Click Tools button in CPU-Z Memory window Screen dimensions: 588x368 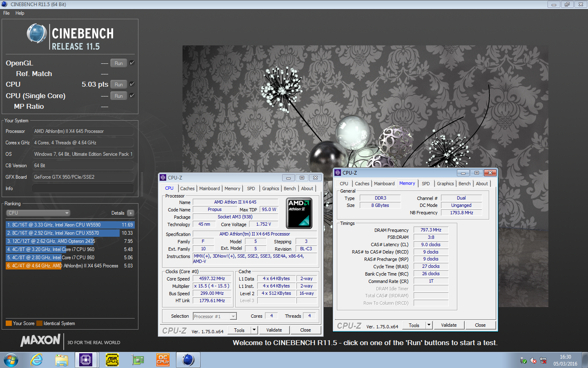click(414, 325)
